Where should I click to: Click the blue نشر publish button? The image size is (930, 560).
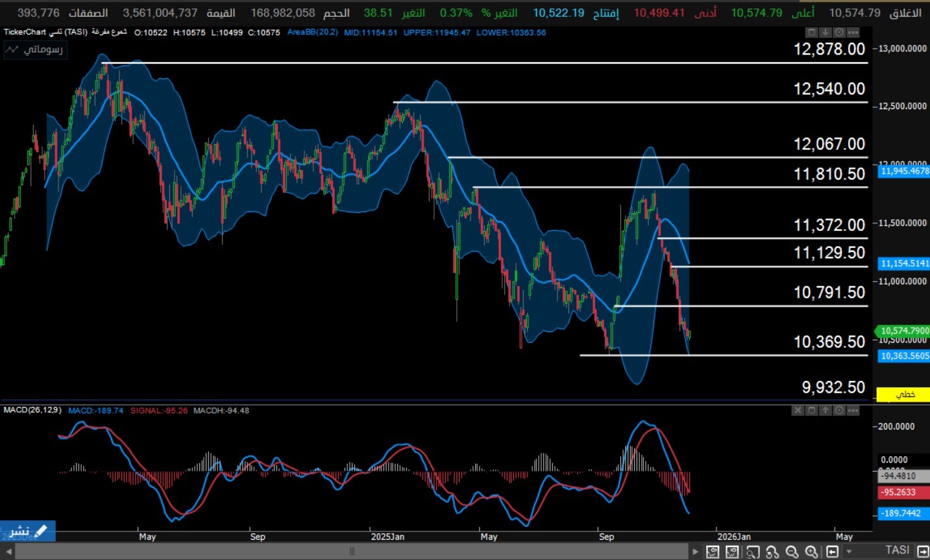(27, 531)
